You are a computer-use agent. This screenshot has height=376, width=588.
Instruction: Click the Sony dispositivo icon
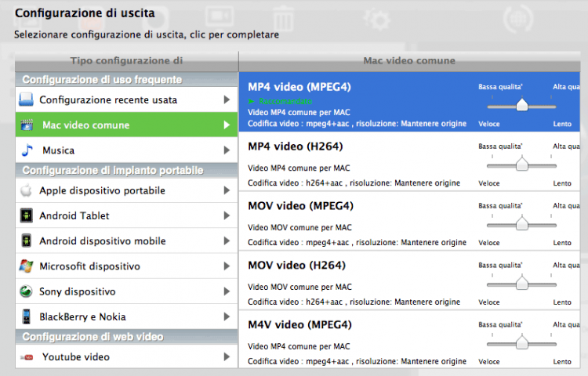26,291
